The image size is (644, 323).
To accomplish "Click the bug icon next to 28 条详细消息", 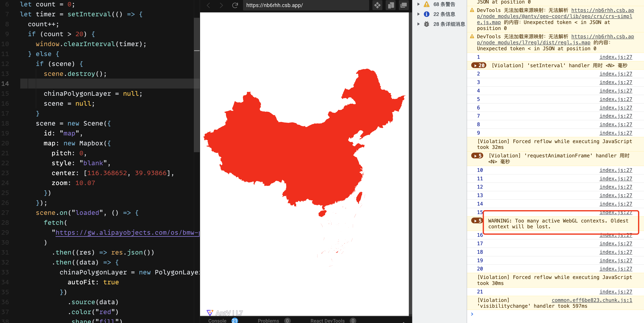I will 427,24.
